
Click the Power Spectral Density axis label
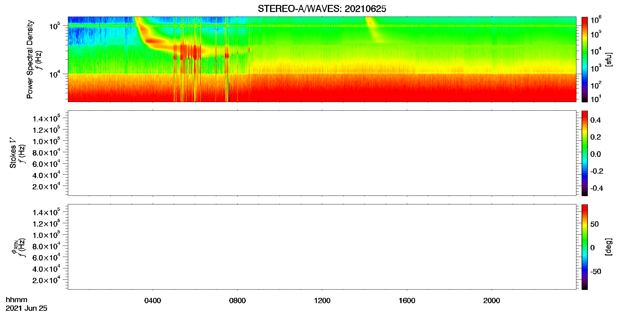pyautogui.click(x=30, y=59)
